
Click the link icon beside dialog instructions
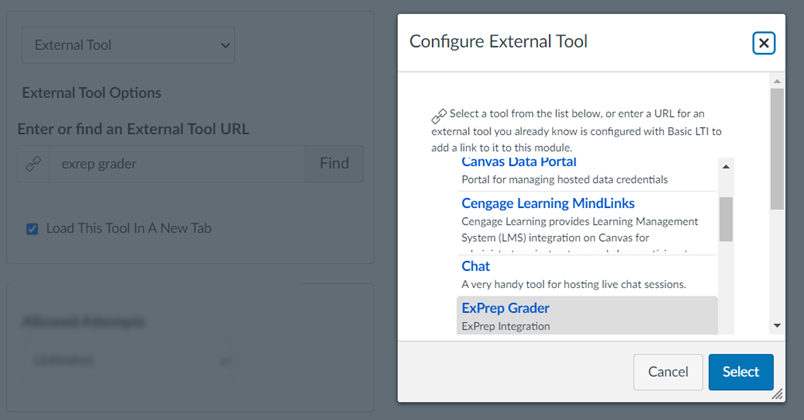tap(439, 116)
